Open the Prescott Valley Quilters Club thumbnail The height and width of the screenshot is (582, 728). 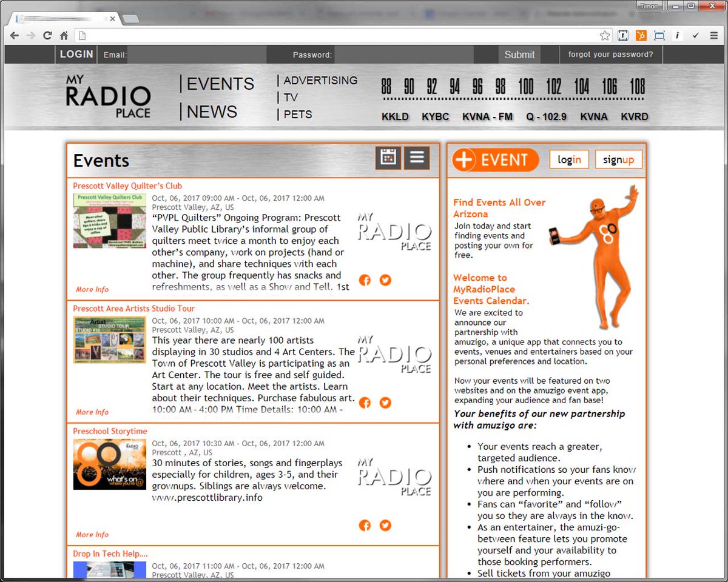110,221
